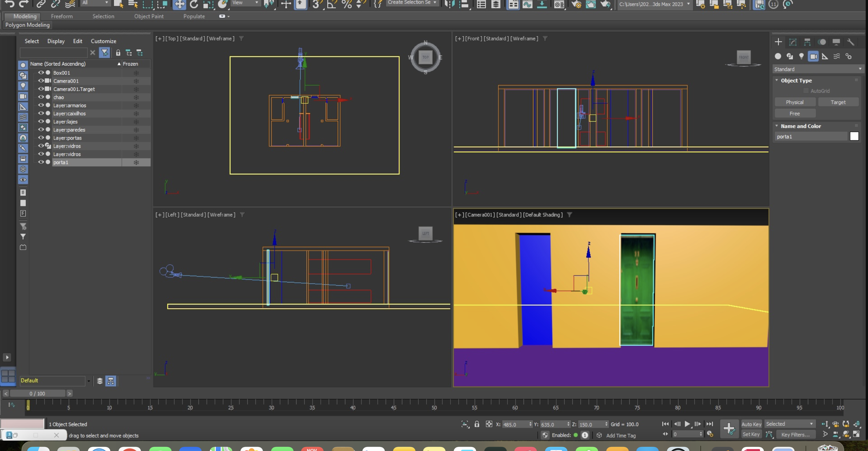Click the Select and Move tool

pyautogui.click(x=179, y=4)
